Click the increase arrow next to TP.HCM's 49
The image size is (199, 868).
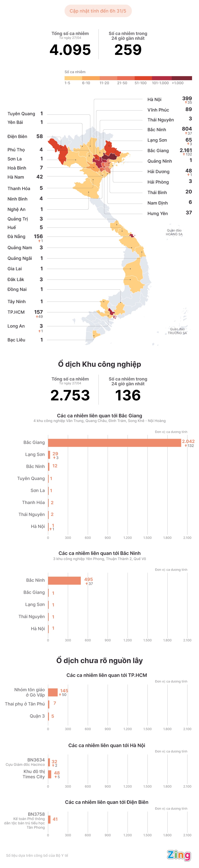[37, 317]
